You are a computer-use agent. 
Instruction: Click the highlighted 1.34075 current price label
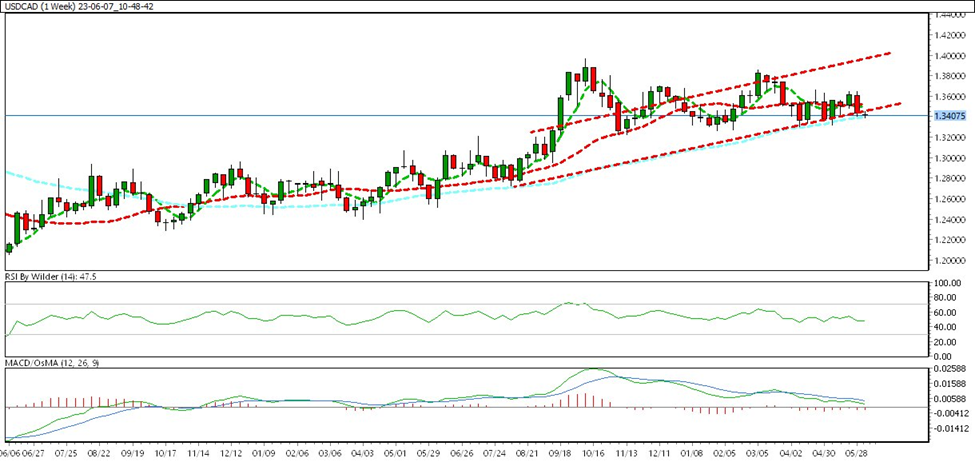[950, 116]
